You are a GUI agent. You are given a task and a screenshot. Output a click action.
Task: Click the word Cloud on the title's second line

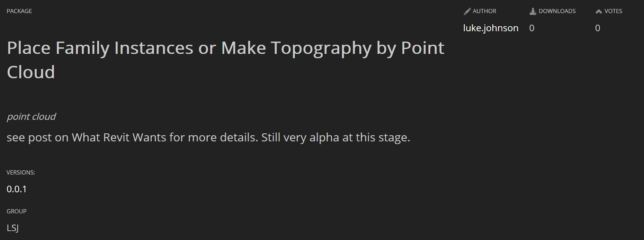[31, 72]
